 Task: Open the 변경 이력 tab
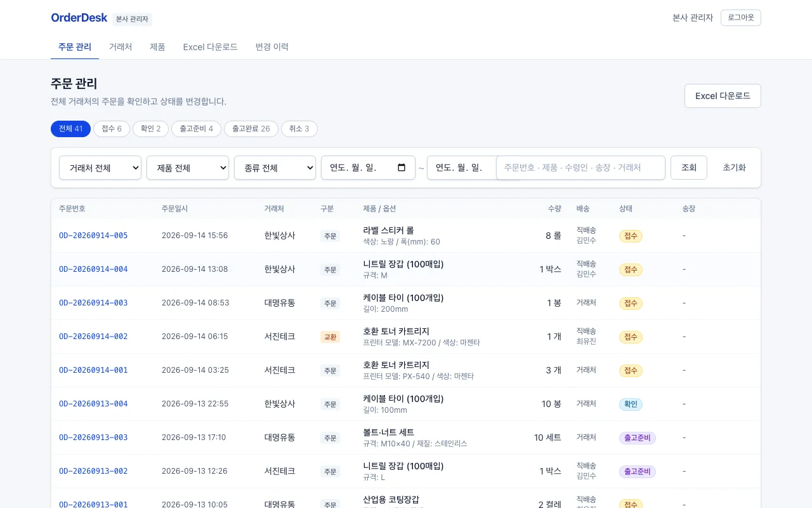pyautogui.click(x=272, y=47)
